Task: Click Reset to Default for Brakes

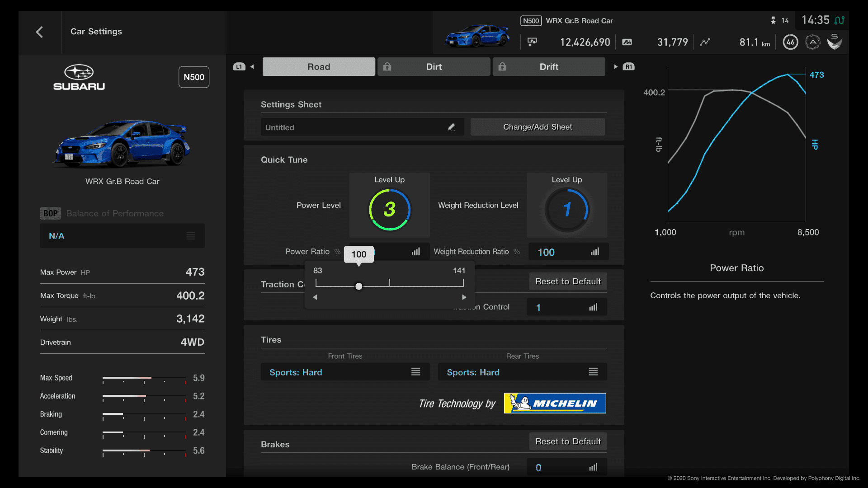Action: (568, 441)
